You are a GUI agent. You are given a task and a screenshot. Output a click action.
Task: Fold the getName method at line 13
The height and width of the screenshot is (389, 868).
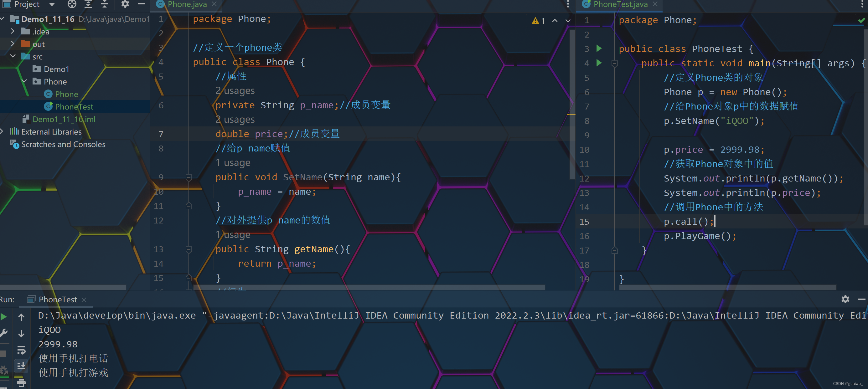pos(189,249)
